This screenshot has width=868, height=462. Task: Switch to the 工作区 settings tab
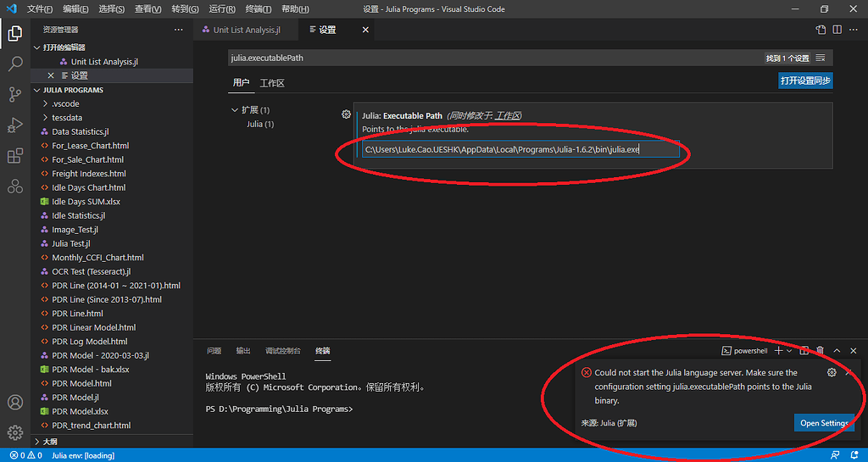coord(272,84)
